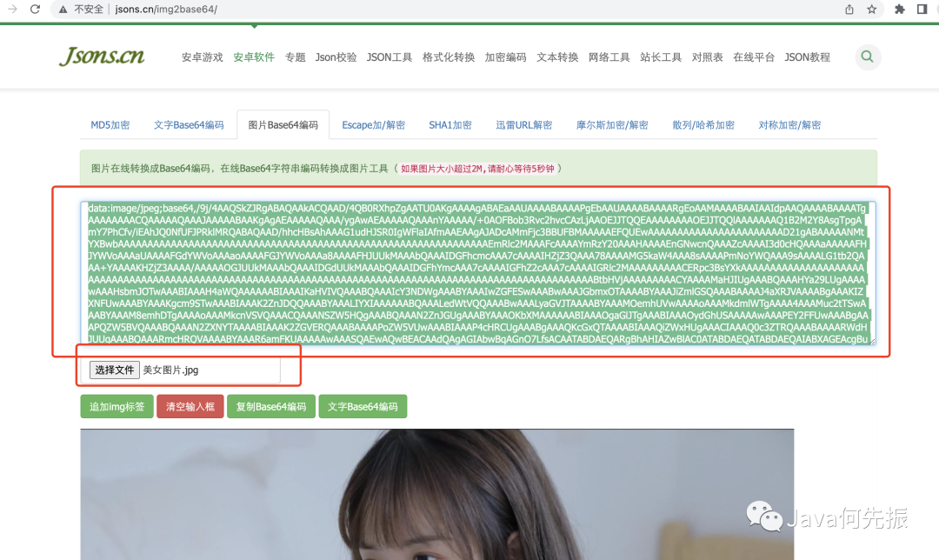The width and height of the screenshot is (939, 560).
Task: Switch to MD5加密 tab
Action: coord(110,125)
